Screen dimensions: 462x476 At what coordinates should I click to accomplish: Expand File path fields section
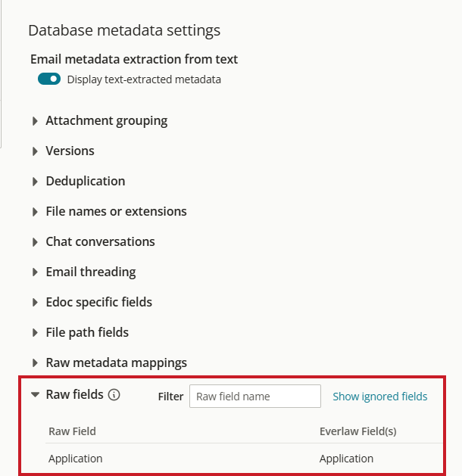[x=80, y=333]
